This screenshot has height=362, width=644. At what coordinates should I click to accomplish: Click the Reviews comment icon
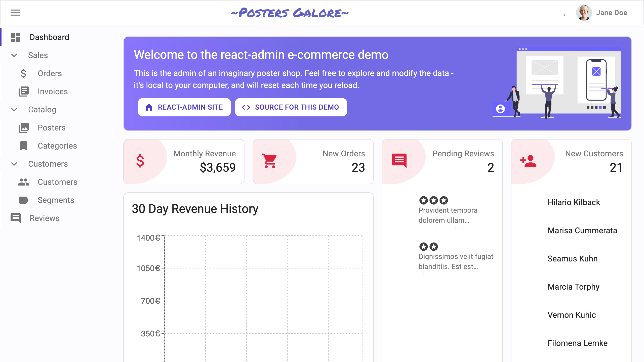16,218
